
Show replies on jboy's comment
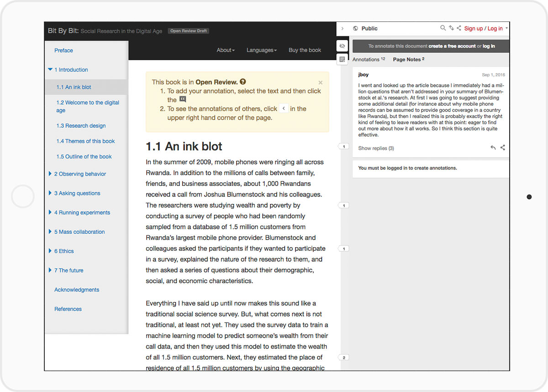[x=376, y=148]
